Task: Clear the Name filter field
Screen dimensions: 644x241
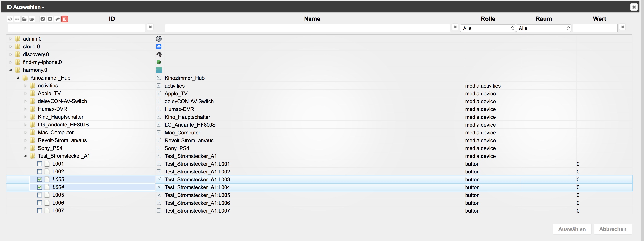Action: [x=455, y=27]
